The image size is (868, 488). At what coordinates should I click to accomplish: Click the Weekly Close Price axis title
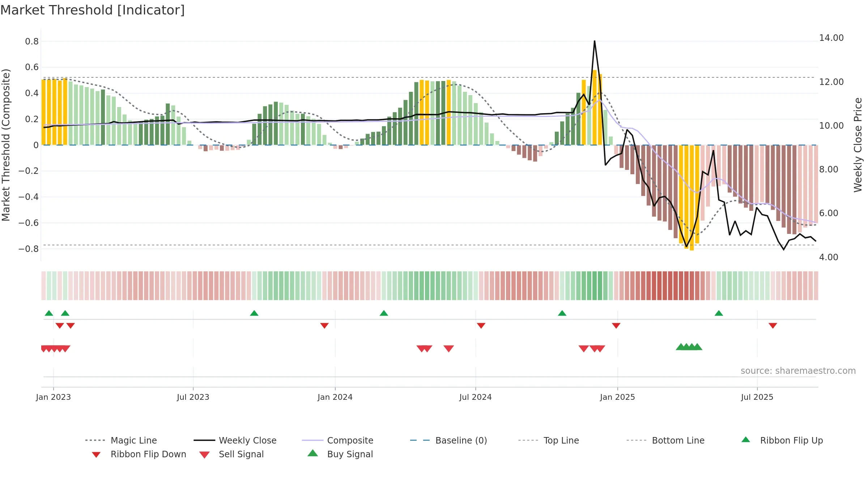[x=858, y=145]
